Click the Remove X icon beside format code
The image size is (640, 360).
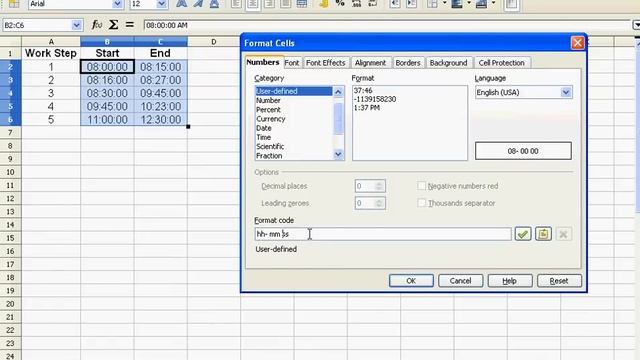click(563, 234)
